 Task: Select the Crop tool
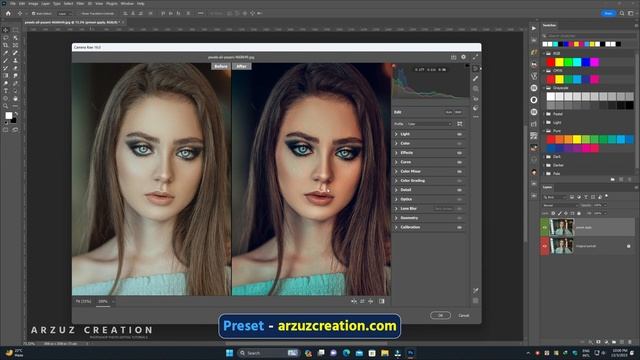6,45
